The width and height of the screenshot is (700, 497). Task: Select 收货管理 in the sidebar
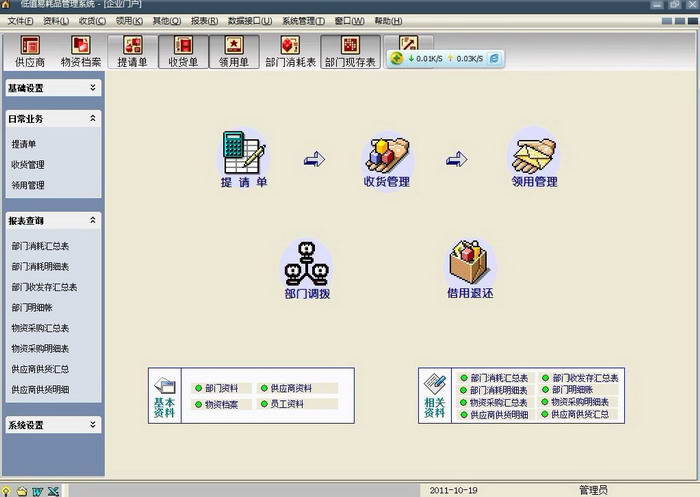(x=28, y=165)
